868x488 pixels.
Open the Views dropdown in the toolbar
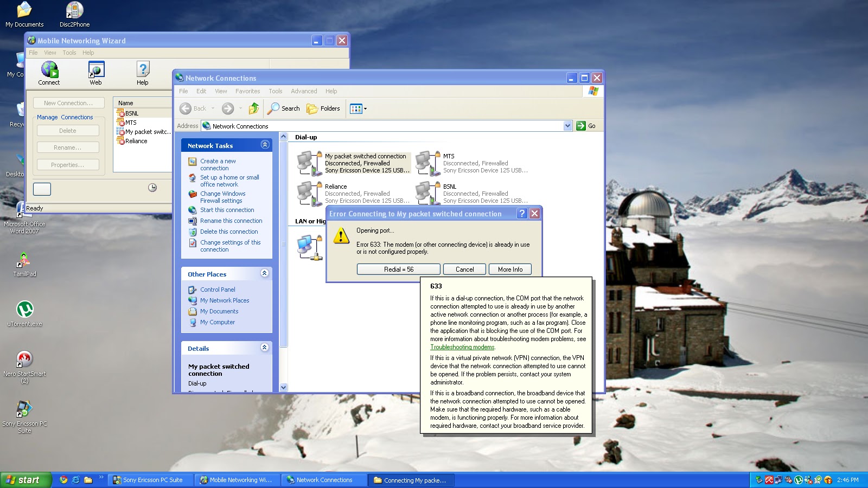pos(358,108)
